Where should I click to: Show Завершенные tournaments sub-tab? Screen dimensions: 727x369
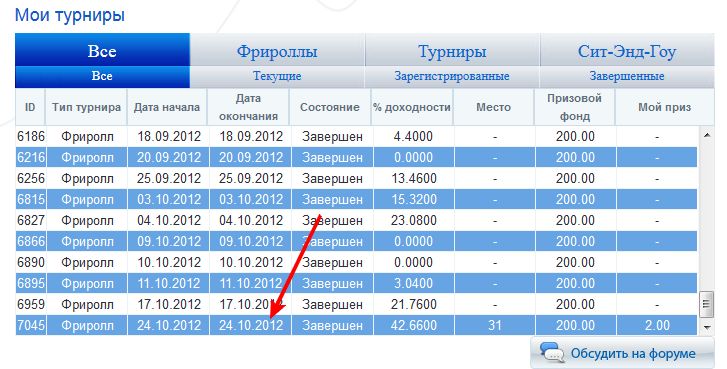627,76
